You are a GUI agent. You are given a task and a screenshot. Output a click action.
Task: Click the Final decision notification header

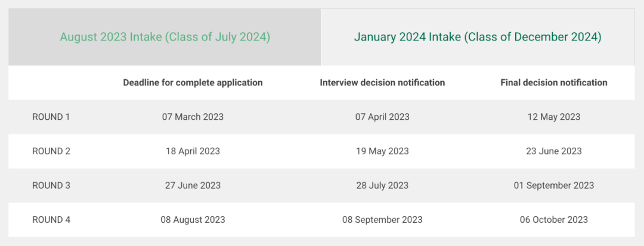[x=553, y=83]
